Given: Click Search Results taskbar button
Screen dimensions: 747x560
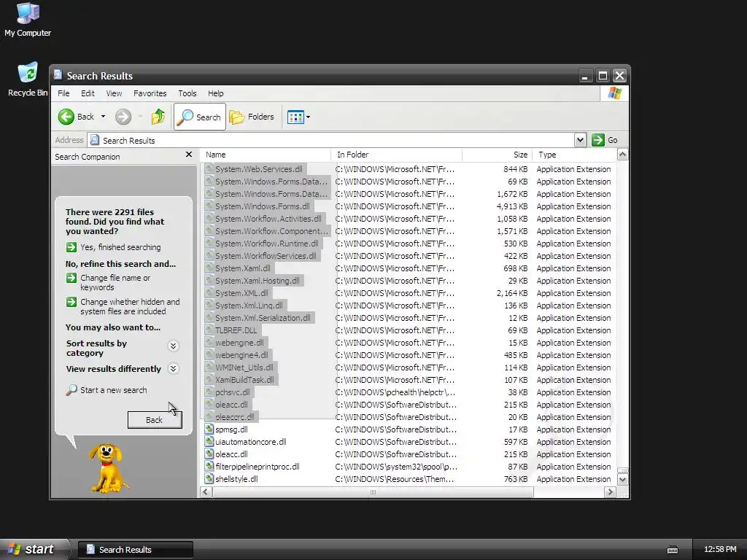Looking at the screenshot, I should [x=135, y=550].
